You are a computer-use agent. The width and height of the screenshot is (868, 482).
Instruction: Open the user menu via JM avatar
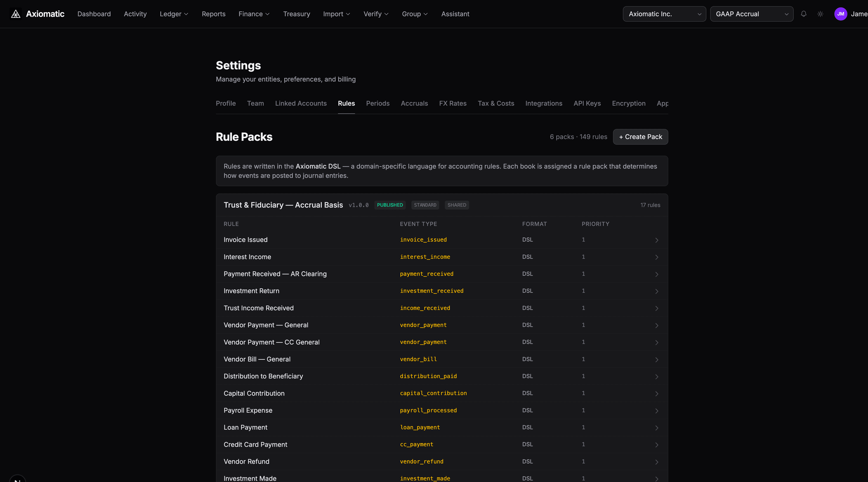(x=841, y=14)
